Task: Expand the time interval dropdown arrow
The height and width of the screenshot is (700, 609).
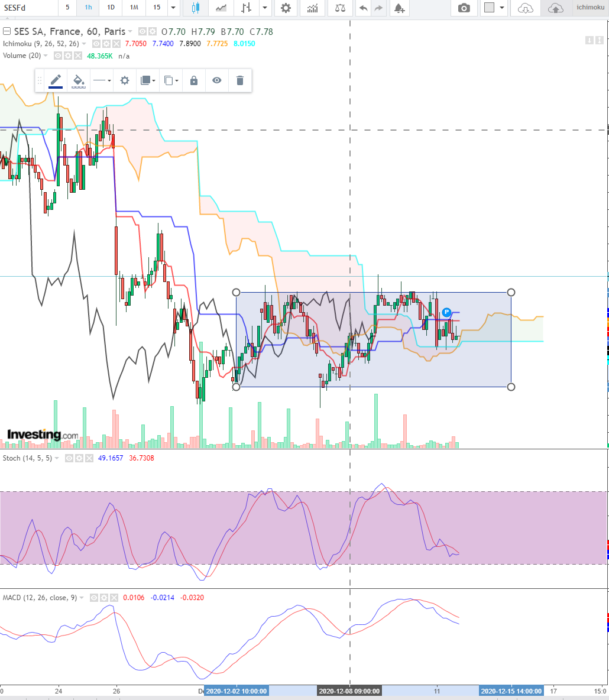Action: tap(173, 8)
